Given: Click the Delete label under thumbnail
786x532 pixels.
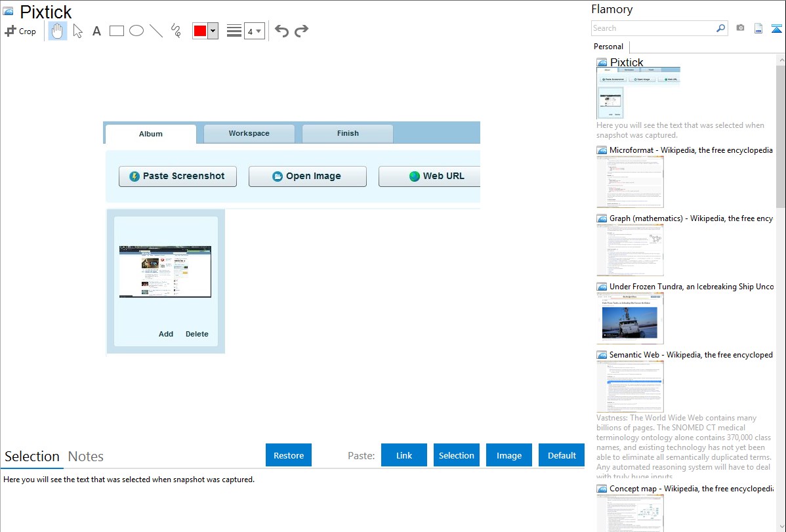Looking at the screenshot, I should click(x=197, y=334).
